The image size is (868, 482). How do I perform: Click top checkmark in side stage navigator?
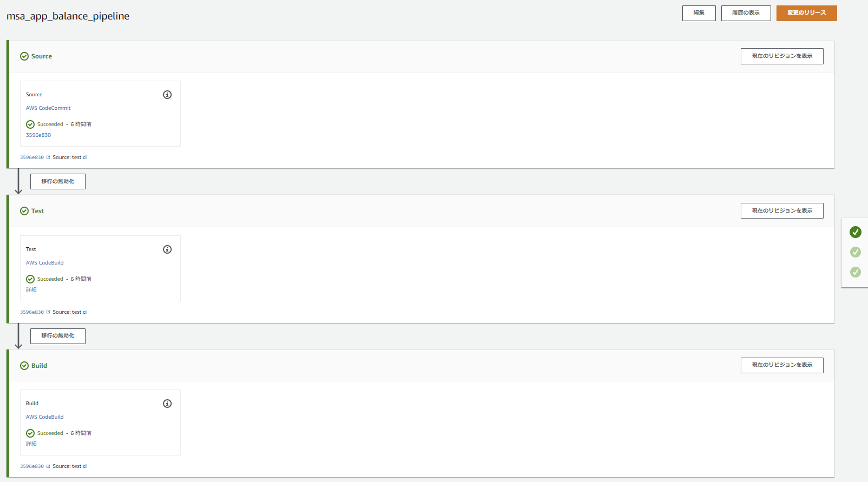point(856,232)
